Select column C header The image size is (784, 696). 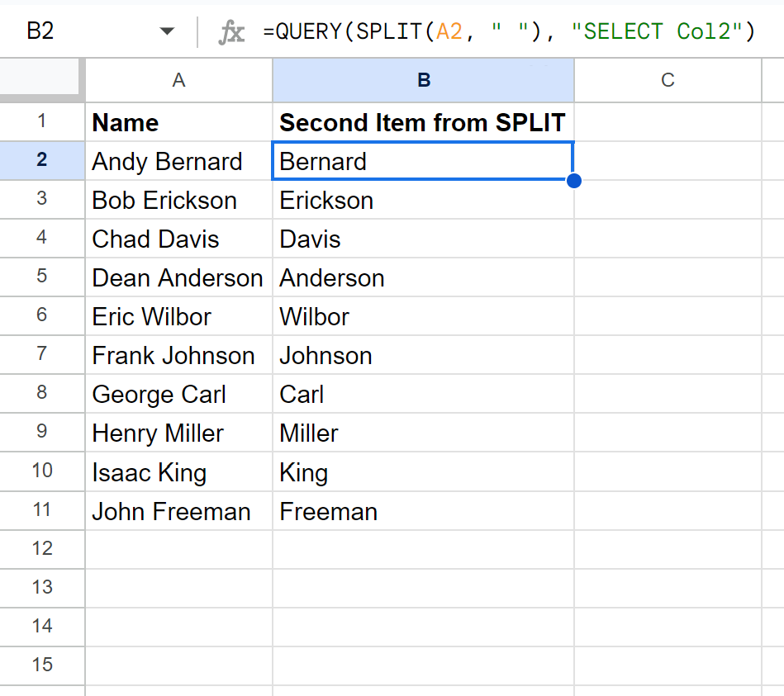tap(668, 80)
